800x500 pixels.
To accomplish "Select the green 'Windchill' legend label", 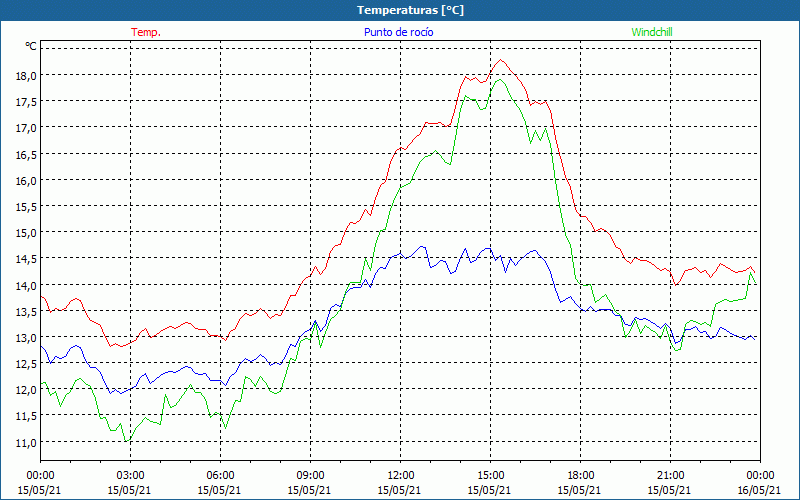I will point(652,32).
